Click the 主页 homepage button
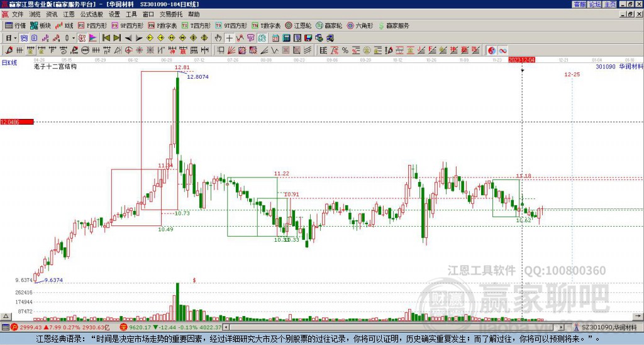Viewport: 644px width, 345px height. point(609,4)
